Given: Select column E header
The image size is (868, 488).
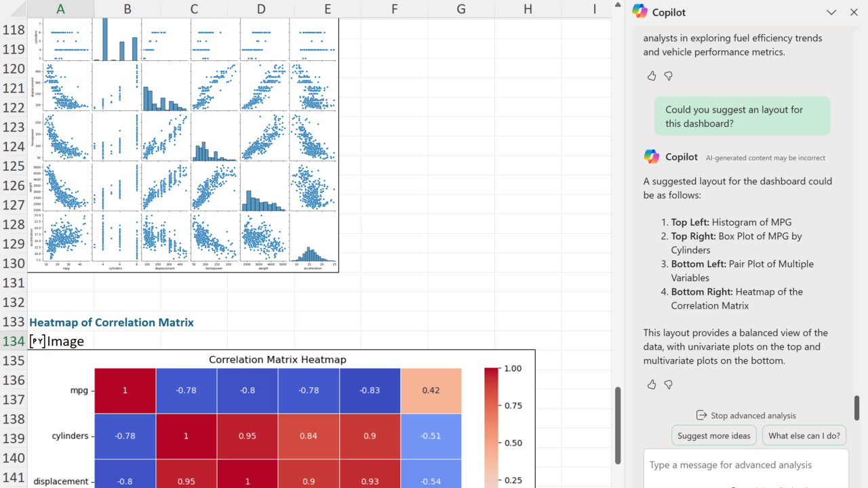Looking at the screenshot, I should click(328, 9).
